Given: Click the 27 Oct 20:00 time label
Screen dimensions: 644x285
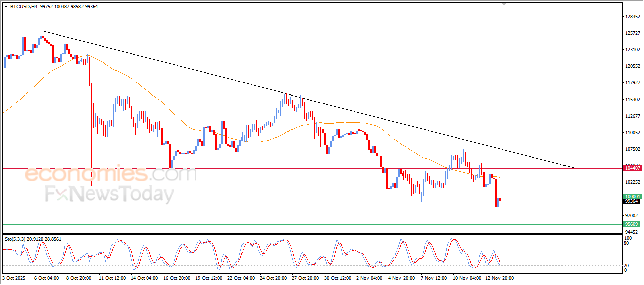Looking at the screenshot, I should click(x=306, y=277).
